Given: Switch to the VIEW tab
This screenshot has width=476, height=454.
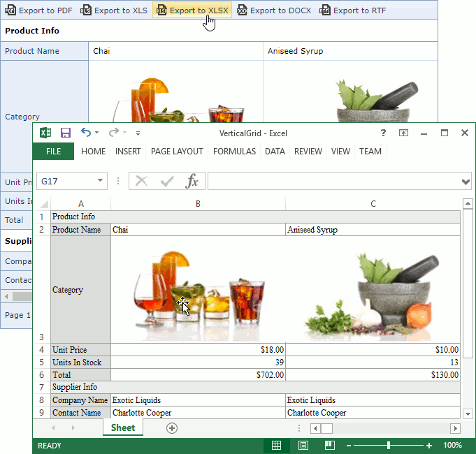Looking at the screenshot, I should click(340, 152).
